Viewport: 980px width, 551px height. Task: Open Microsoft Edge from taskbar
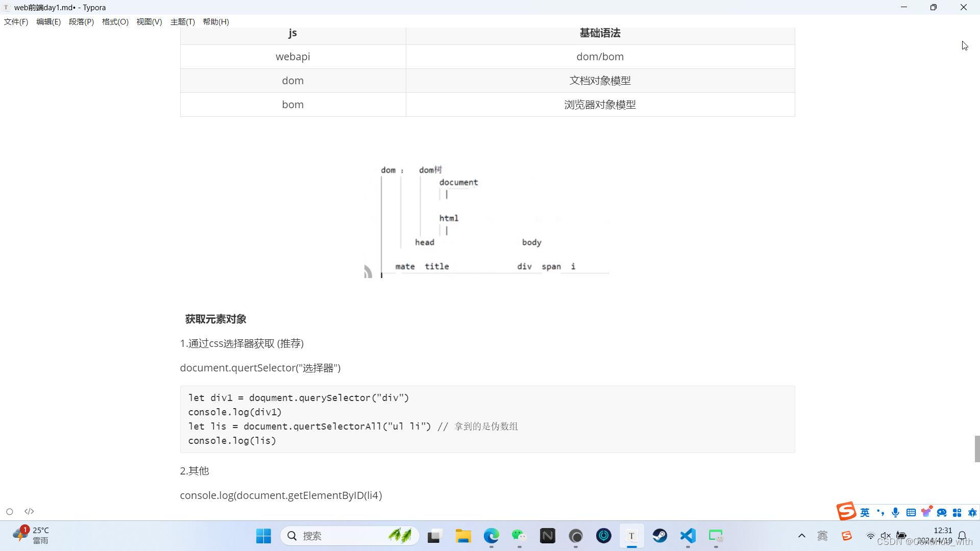pyautogui.click(x=491, y=536)
